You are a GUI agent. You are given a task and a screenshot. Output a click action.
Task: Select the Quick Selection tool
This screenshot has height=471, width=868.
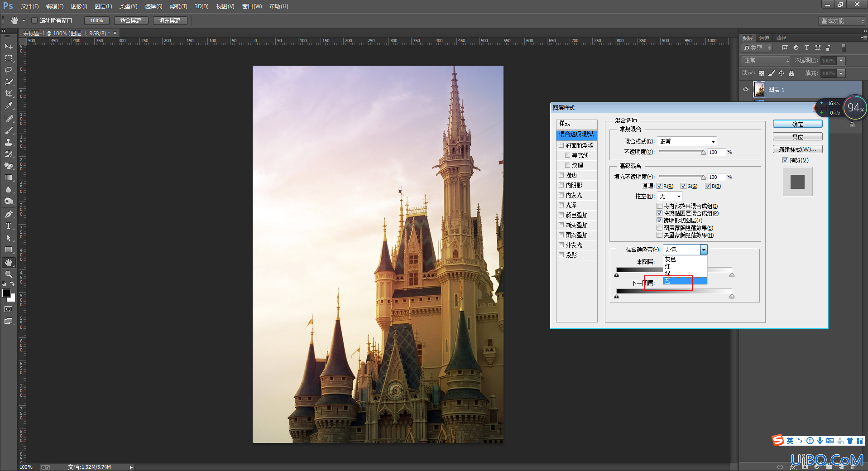(x=9, y=82)
